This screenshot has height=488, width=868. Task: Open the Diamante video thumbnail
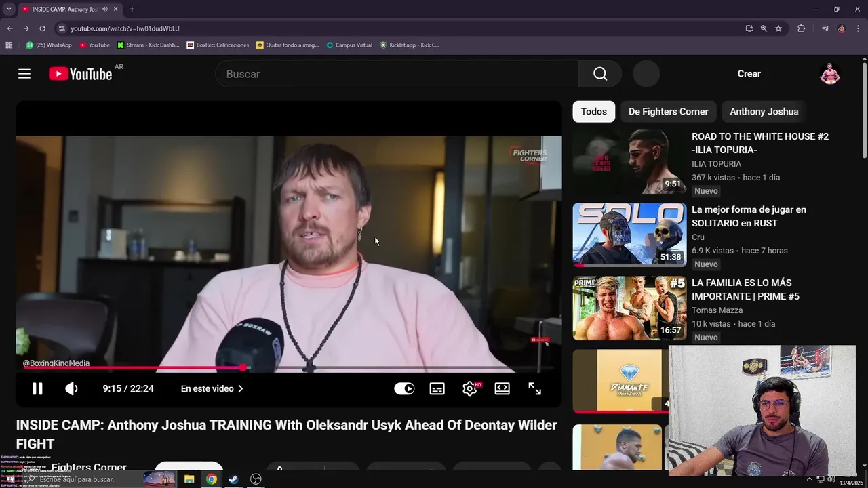(620, 382)
